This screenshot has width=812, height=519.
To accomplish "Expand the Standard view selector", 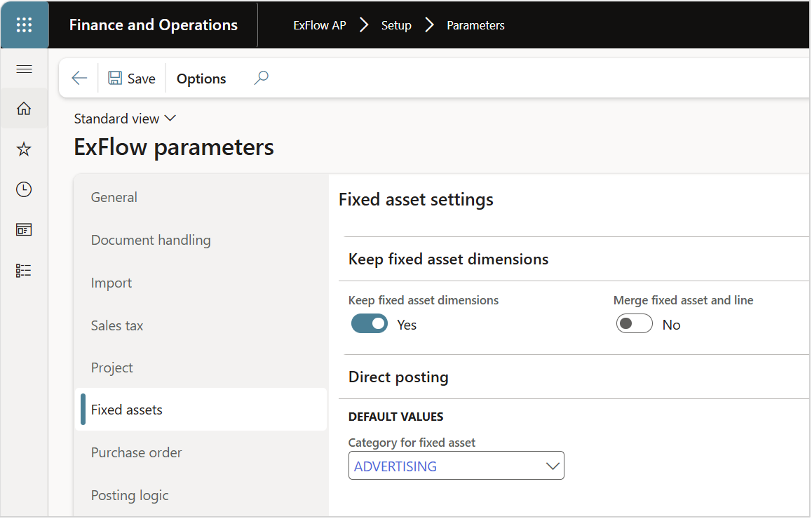I will pyautogui.click(x=125, y=119).
